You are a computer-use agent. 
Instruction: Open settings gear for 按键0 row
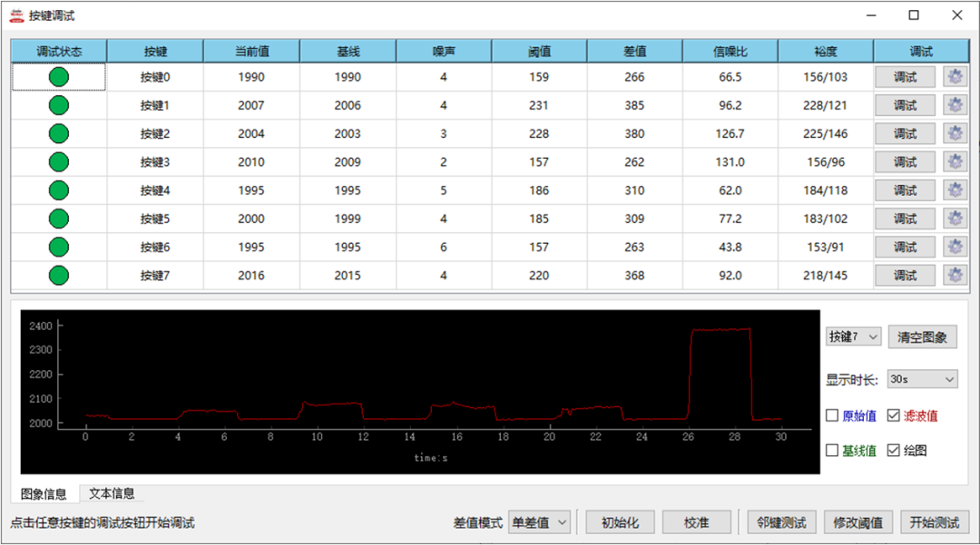[955, 77]
